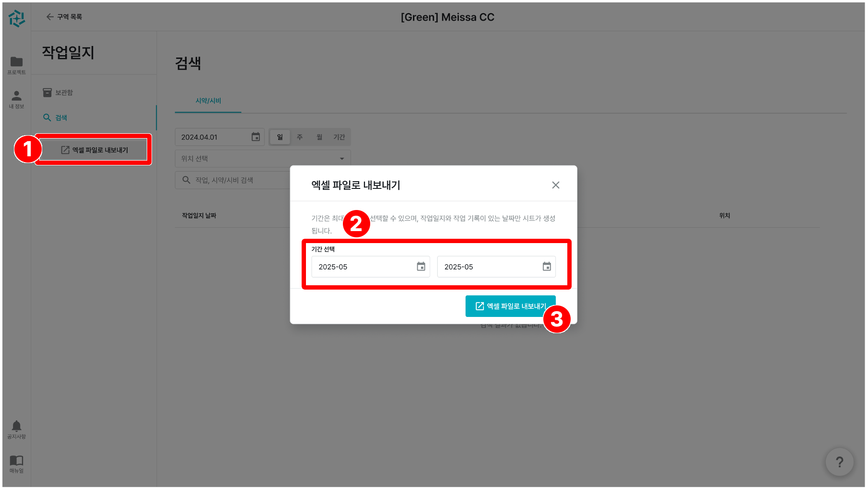
Task: Click the Meissa logo icon
Action: 17,18
